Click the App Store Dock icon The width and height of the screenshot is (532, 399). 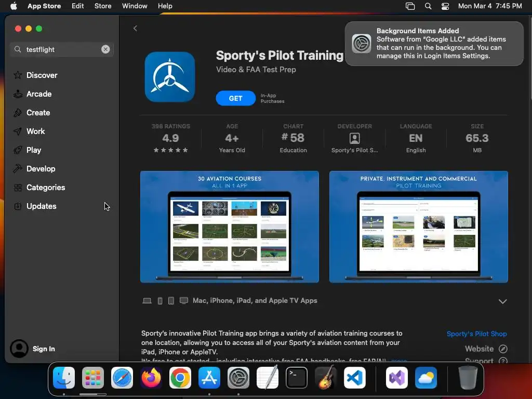209,377
